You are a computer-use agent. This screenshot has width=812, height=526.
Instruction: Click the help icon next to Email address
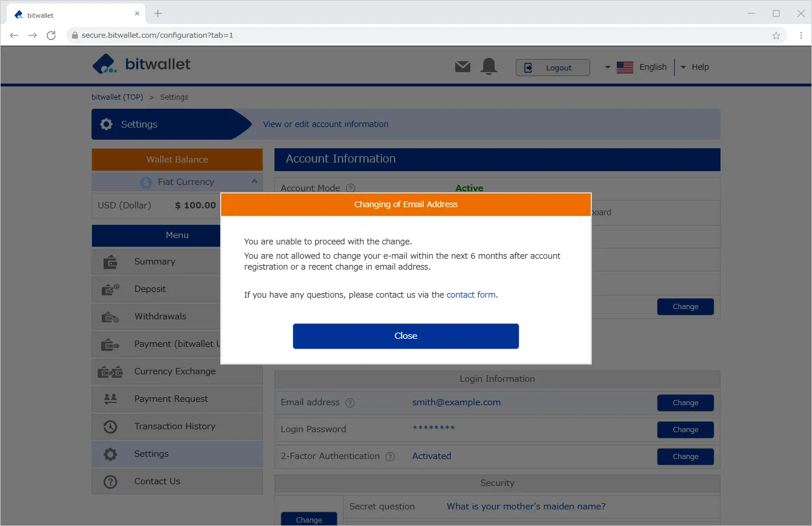pyautogui.click(x=350, y=403)
